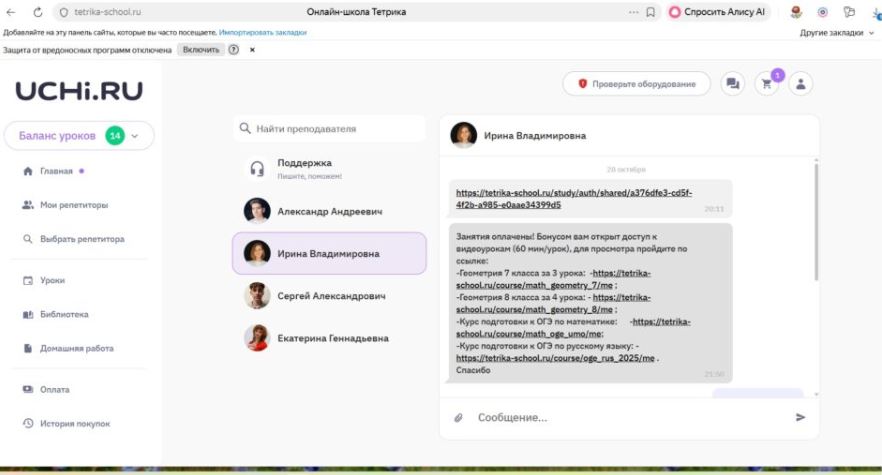Viewport: 882px width, 475px height.
Task: Open the shopping cart icon
Action: (767, 84)
